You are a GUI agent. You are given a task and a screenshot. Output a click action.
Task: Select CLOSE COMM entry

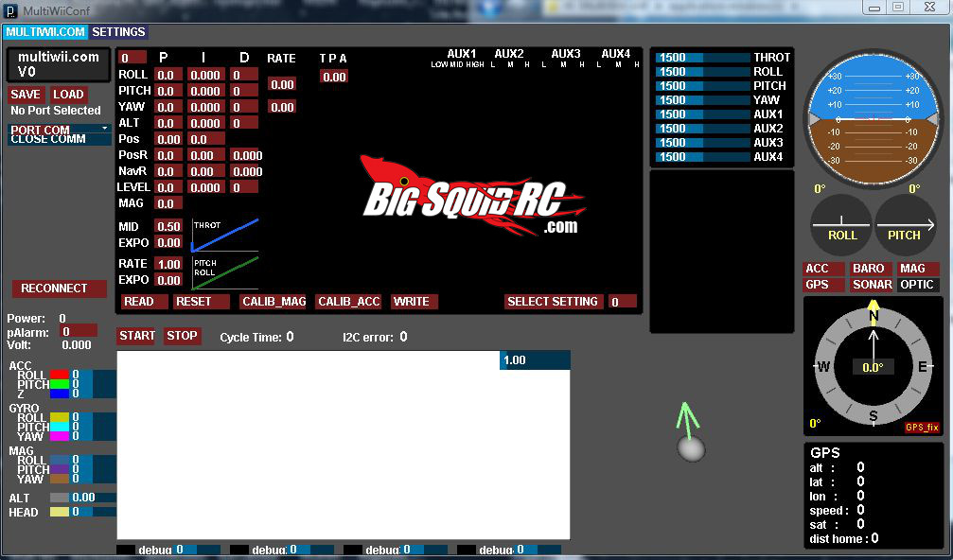click(59, 139)
